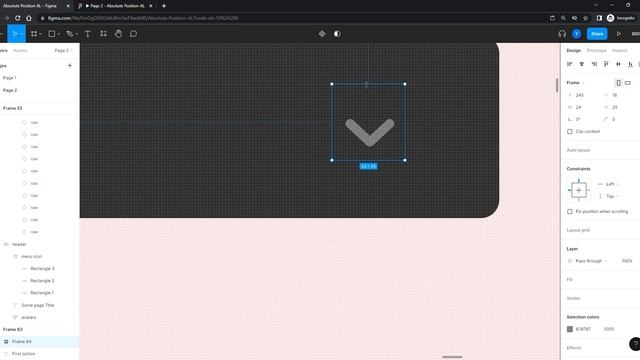Screen dimensions: 640x360
Task: Click the add page plus icon
Action: 70,65
